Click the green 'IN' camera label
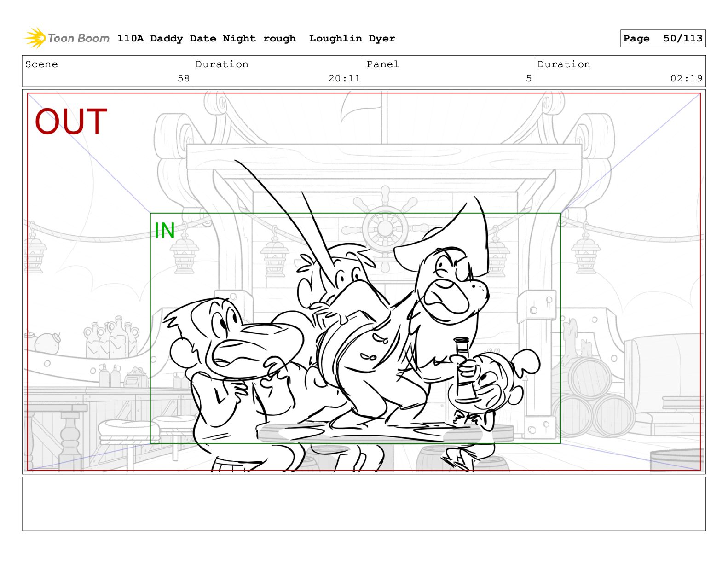This screenshot has height=564, width=728. coord(165,231)
